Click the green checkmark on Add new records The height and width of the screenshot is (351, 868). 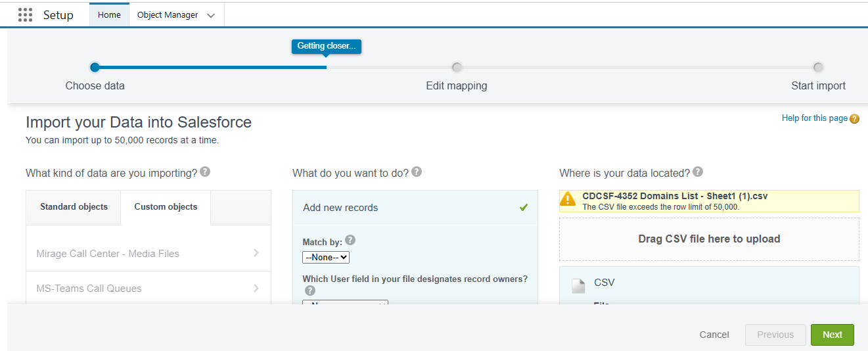click(x=524, y=208)
